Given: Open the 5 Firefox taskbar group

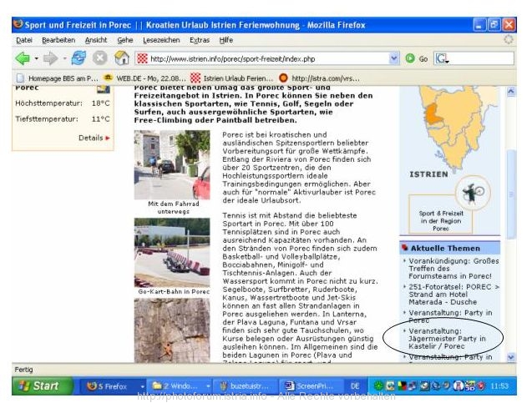Looking at the screenshot, I should click(x=114, y=386).
